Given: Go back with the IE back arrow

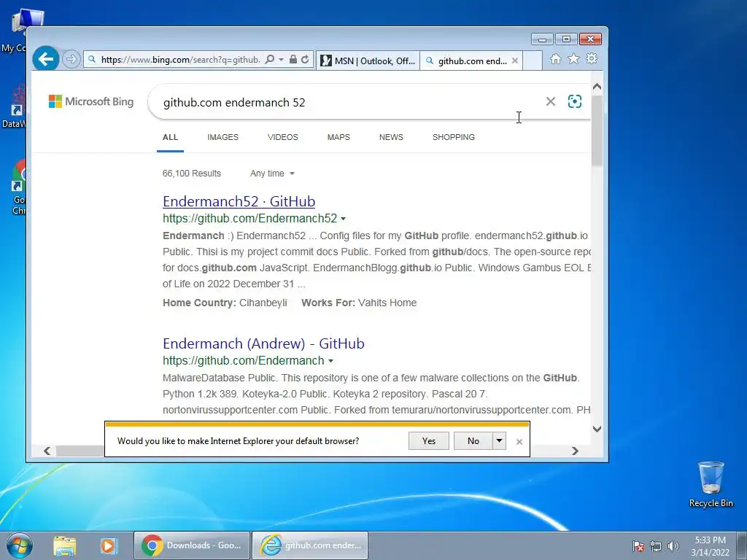Looking at the screenshot, I should tap(46, 59).
